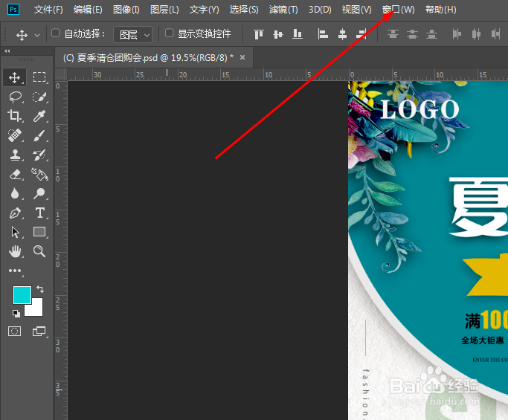
Task: Select the Eraser tool
Action: click(x=15, y=174)
